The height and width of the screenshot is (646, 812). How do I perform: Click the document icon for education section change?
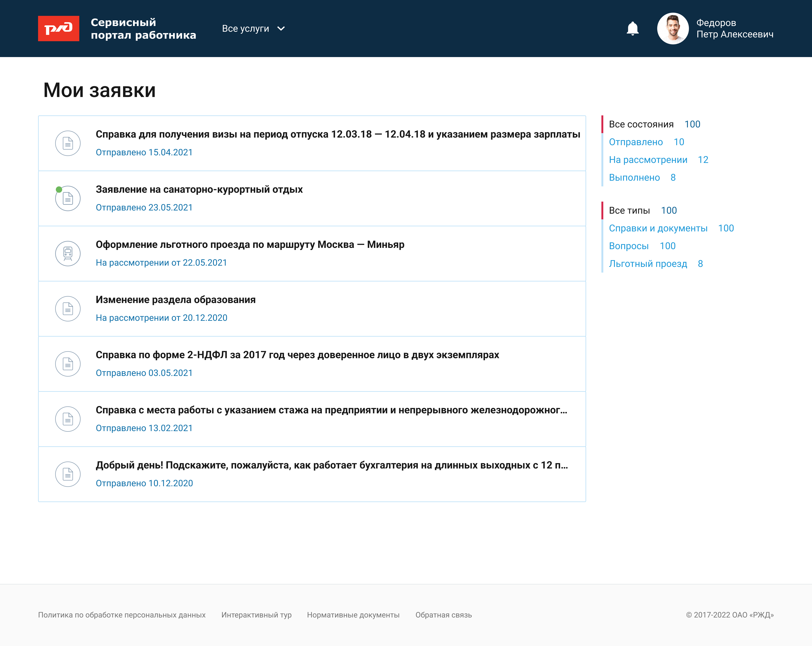[x=68, y=309]
